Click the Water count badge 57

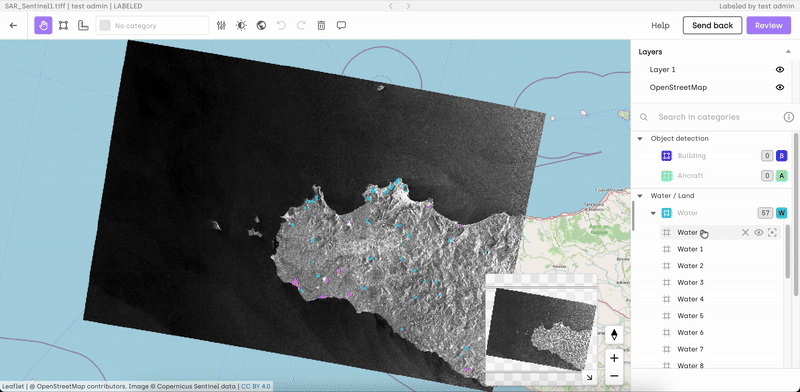click(765, 213)
